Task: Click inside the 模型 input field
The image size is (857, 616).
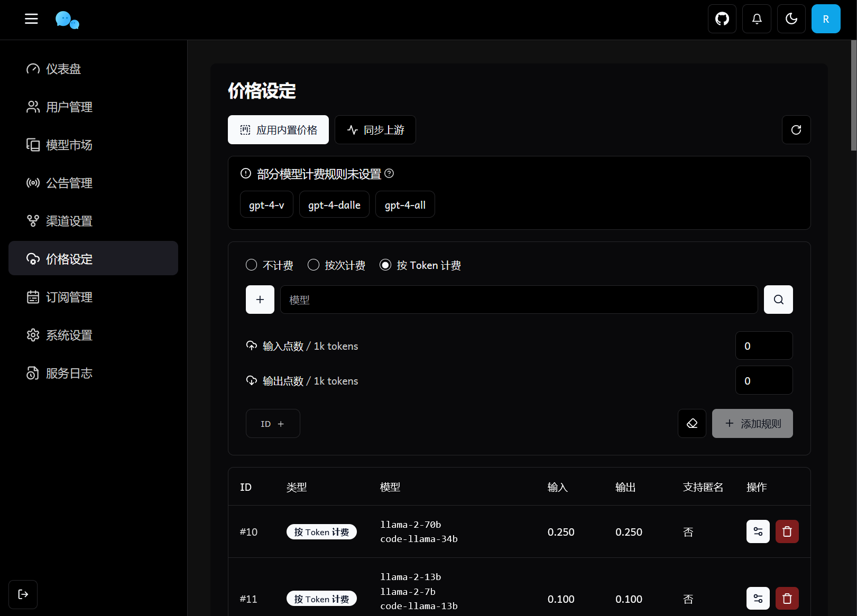Action: pyautogui.click(x=519, y=300)
